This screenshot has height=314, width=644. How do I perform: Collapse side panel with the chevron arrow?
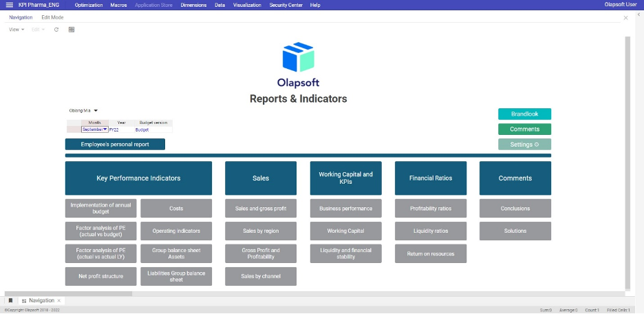click(638, 14)
